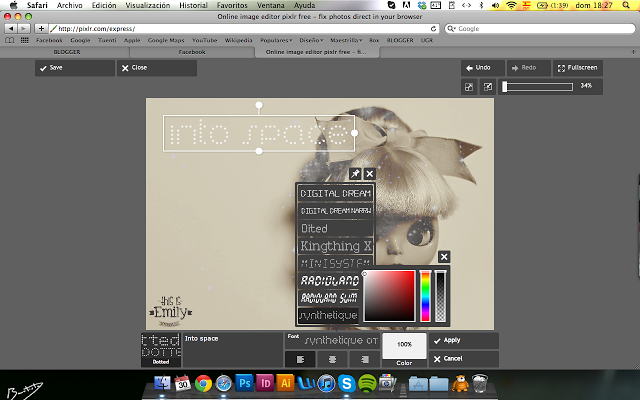Align text to the left
The width and height of the screenshot is (640, 400).
302,359
